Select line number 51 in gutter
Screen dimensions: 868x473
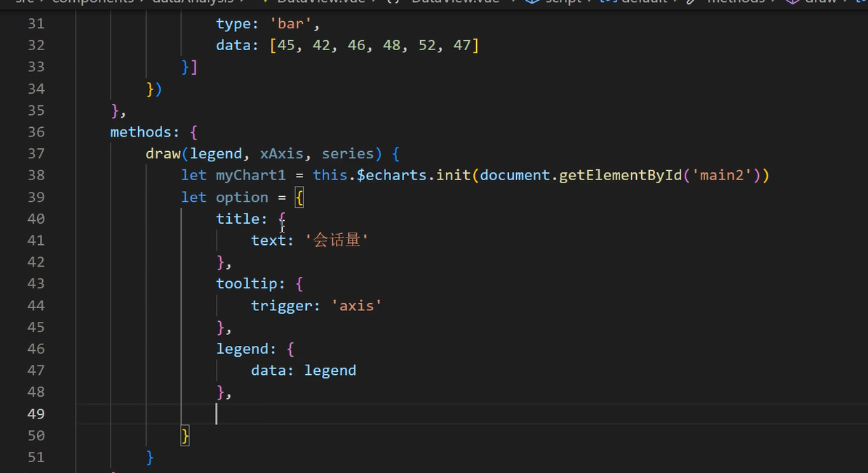coord(36,458)
